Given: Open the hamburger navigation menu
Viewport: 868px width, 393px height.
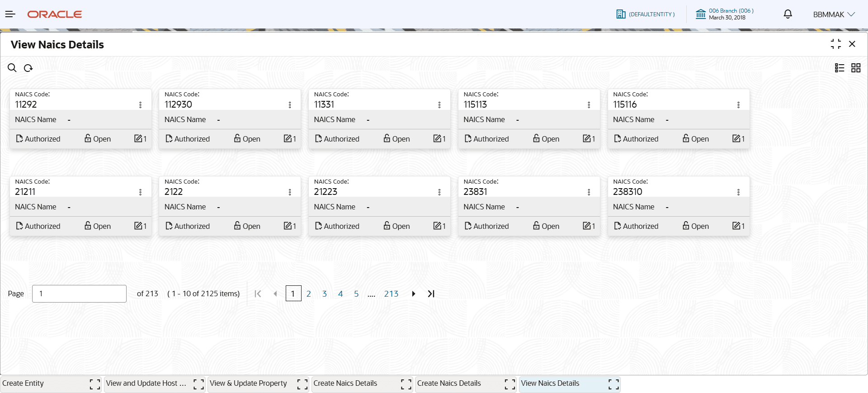Looking at the screenshot, I should pos(10,14).
